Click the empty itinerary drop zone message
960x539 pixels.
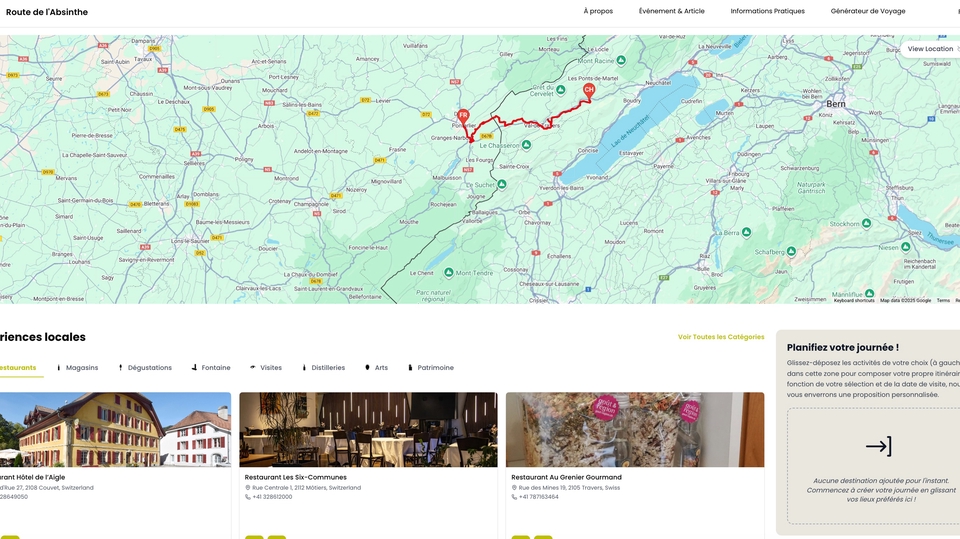(881, 490)
